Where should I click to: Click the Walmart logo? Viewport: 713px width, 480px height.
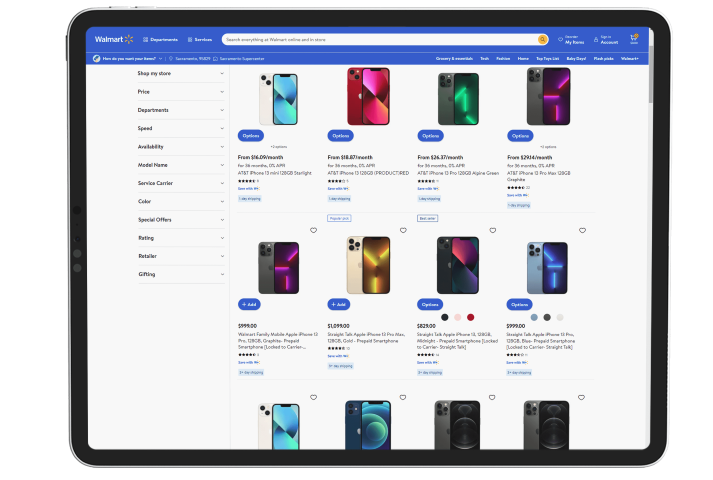click(114, 40)
